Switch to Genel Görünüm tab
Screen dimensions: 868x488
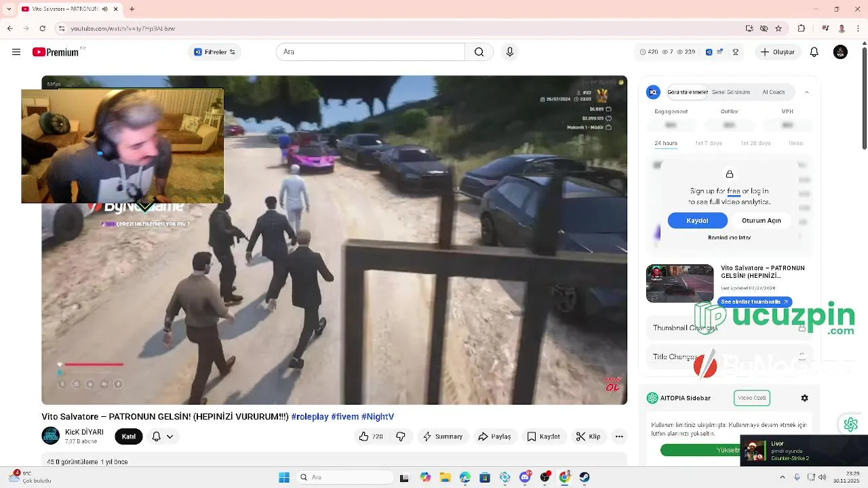pos(730,92)
